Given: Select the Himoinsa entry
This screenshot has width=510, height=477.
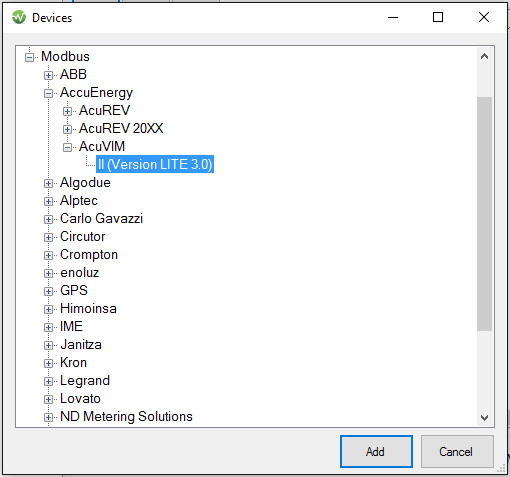Looking at the screenshot, I should pos(88,309).
